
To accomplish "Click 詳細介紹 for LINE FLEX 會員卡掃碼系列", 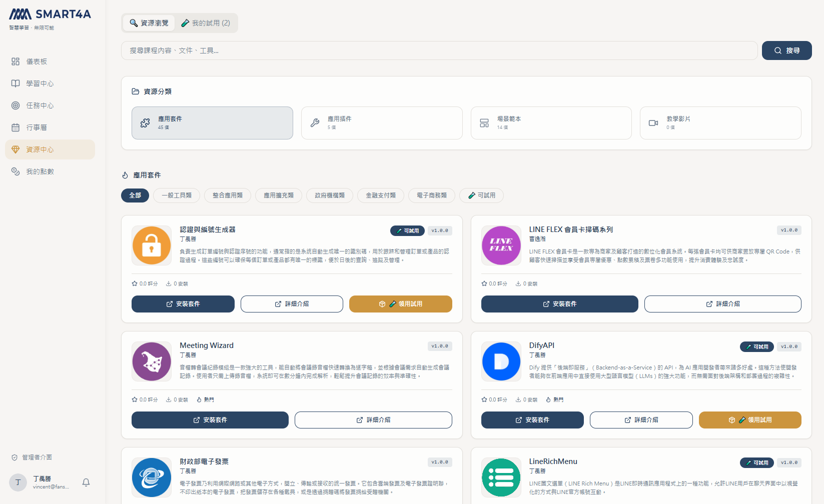I will 723,304.
